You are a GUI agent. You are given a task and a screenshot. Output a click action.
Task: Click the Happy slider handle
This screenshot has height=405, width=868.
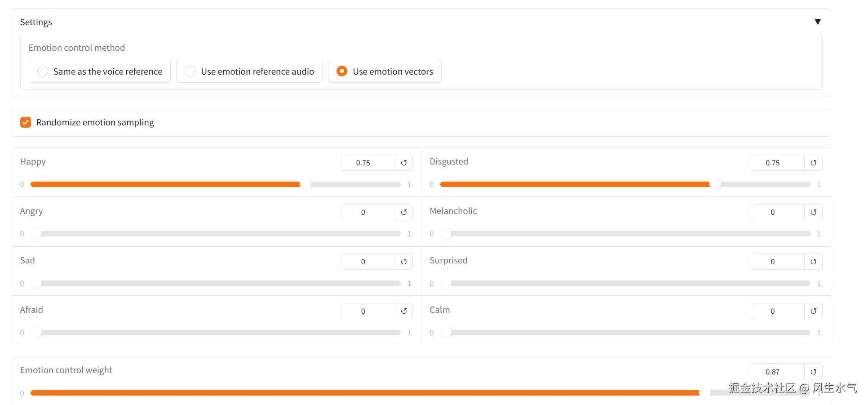(x=306, y=184)
